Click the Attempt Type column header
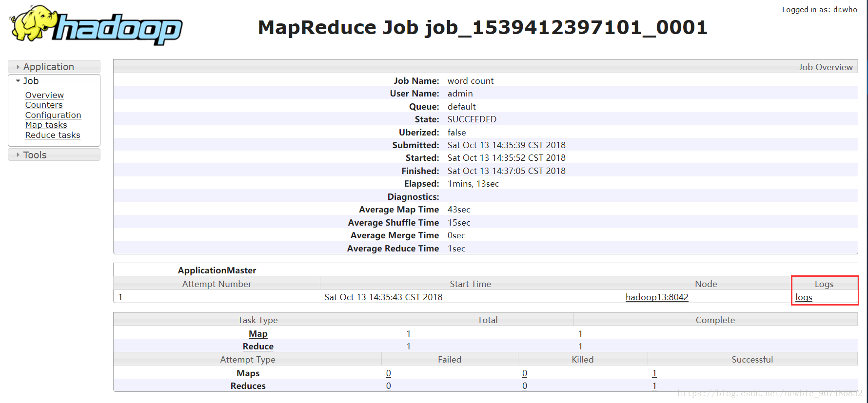868x403 pixels. tap(248, 359)
